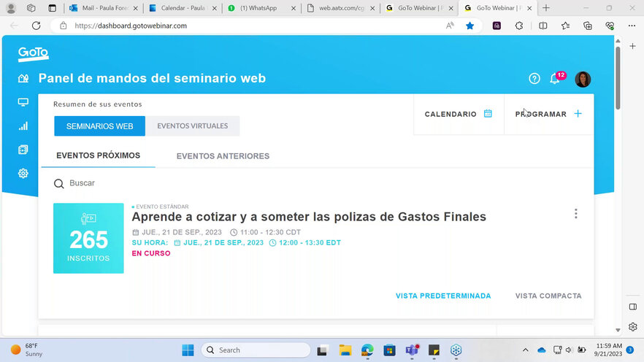Choose Vista Predeterminada layout

(x=443, y=296)
